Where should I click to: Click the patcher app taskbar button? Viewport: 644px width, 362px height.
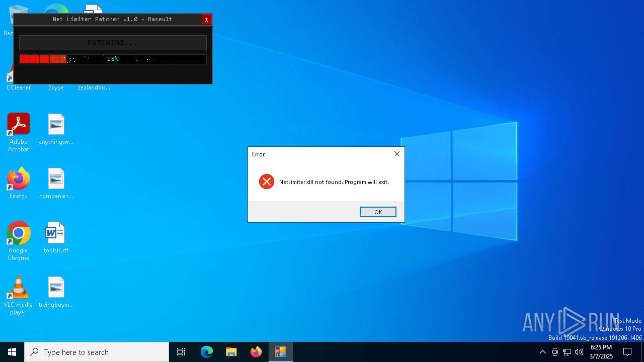click(x=281, y=352)
